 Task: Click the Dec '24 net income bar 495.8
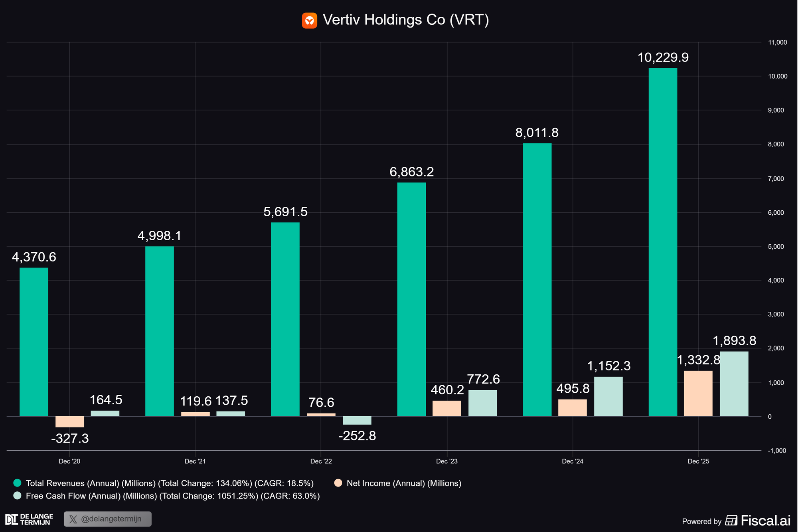pos(572,407)
